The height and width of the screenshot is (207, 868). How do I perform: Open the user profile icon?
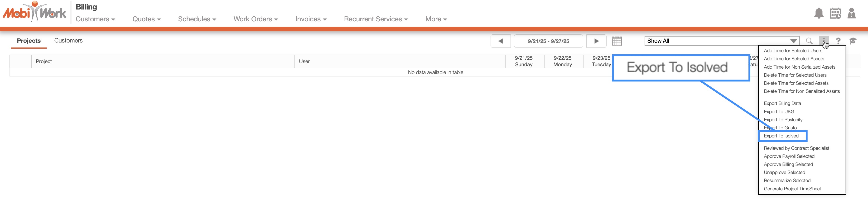pos(851,14)
